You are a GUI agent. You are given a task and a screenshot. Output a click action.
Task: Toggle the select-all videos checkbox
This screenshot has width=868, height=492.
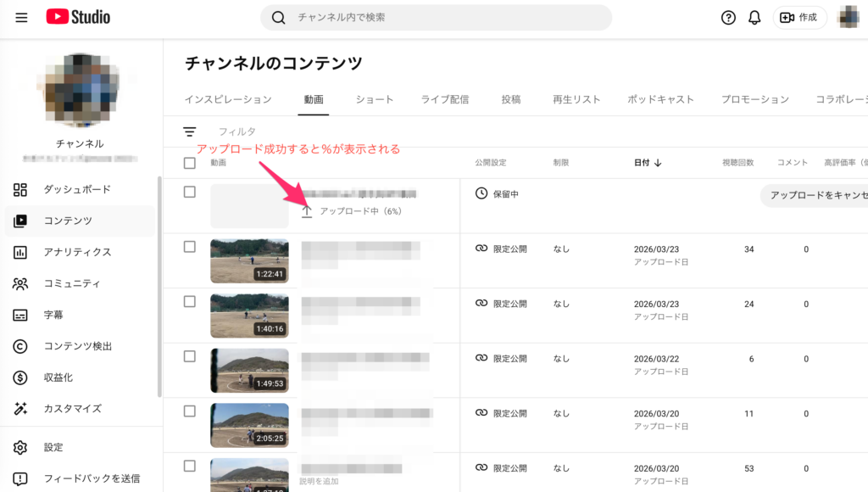pyautogui.click(x=190, y=163)
